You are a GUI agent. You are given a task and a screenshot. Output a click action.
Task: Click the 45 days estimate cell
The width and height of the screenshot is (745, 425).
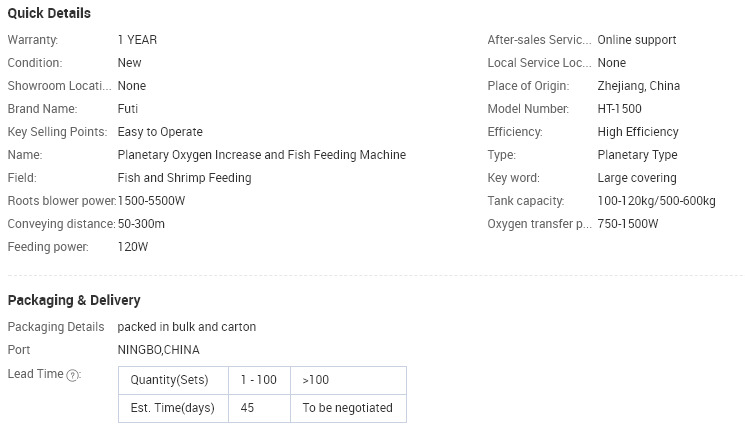coord(259,408)
